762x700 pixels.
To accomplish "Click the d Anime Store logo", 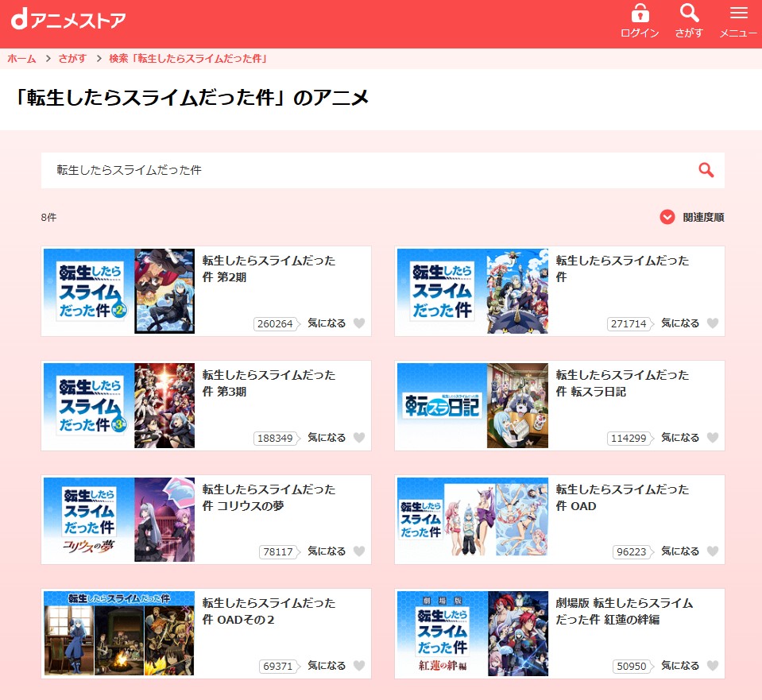I will [x=68, y=19].
